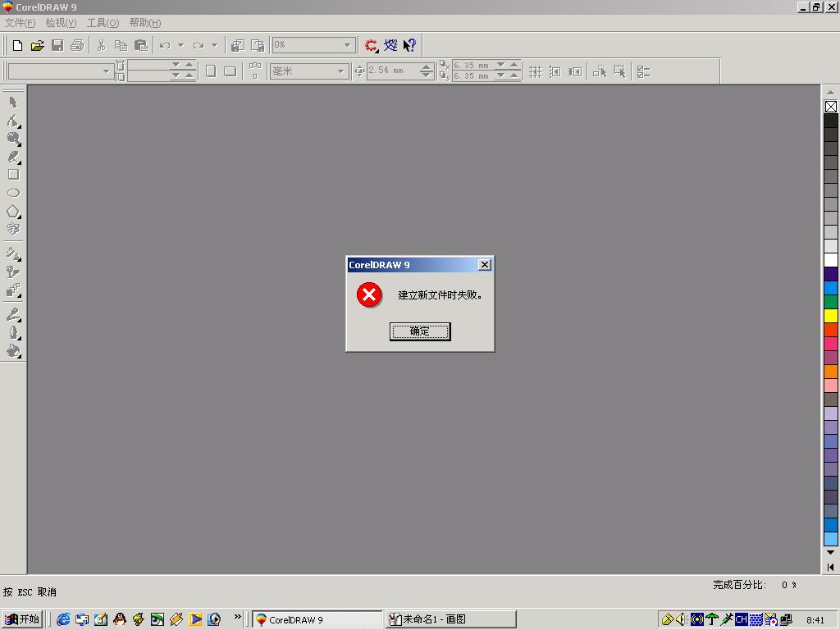Pick the green swatch in color palette
Screen dimensions: 840x630
(x=831, y=302)
